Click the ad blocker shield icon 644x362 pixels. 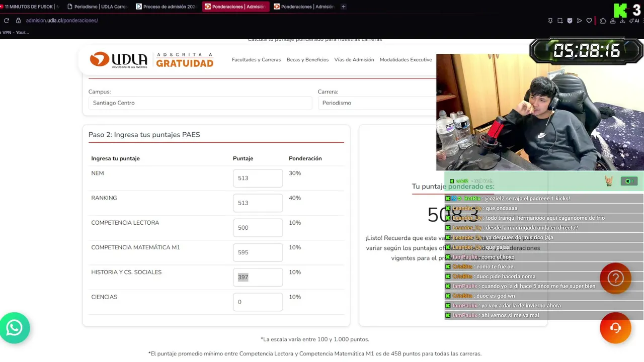pos(570,21)
